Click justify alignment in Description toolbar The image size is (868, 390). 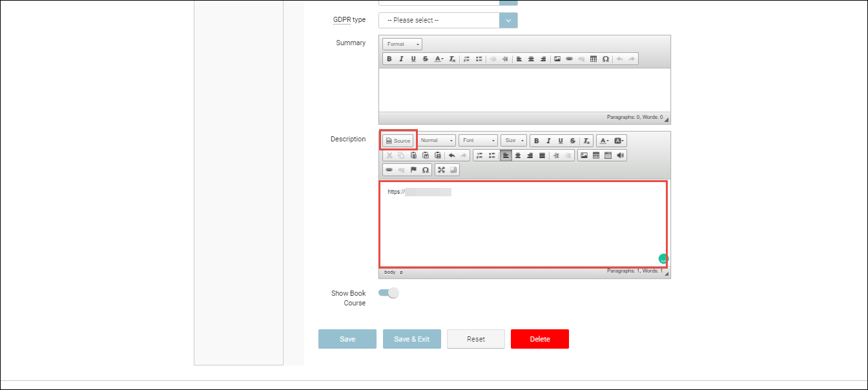coord(542,156)
